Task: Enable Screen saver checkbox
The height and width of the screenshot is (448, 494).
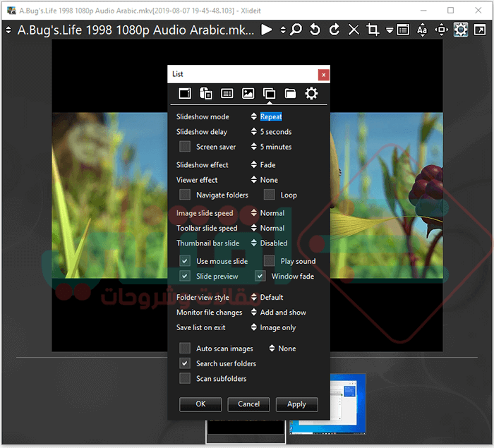Action: tap(185, 147)
